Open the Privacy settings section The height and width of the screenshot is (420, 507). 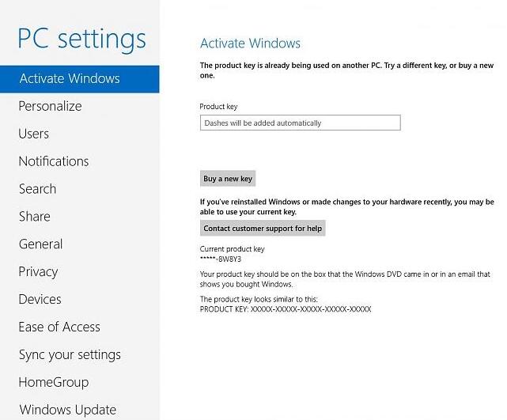[38, 272]
